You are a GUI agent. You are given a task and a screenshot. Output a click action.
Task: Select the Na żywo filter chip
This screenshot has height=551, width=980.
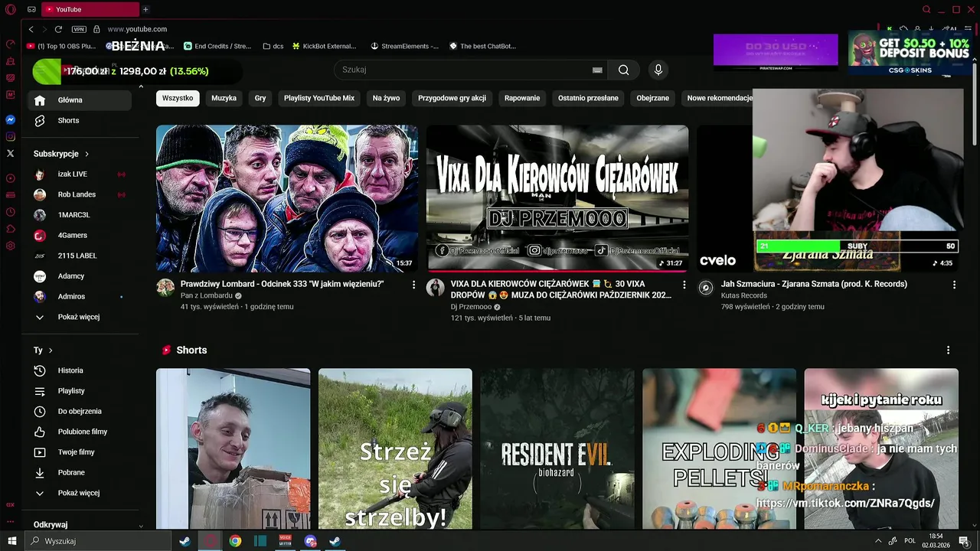tap(386, 98)
